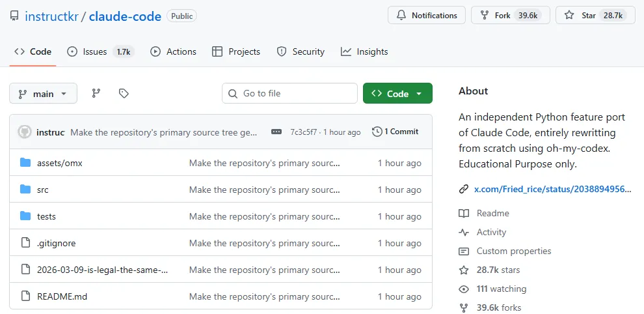This screenshot has width=644, height=314.
Task: Click the pulse icon beside Activity
Action: click(x=464, y=232)
